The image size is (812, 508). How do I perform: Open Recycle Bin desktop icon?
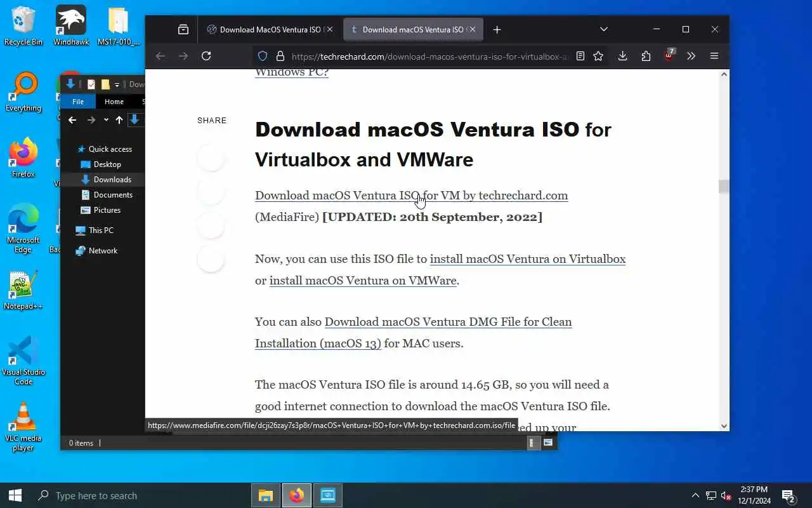(x=23, y=26)
